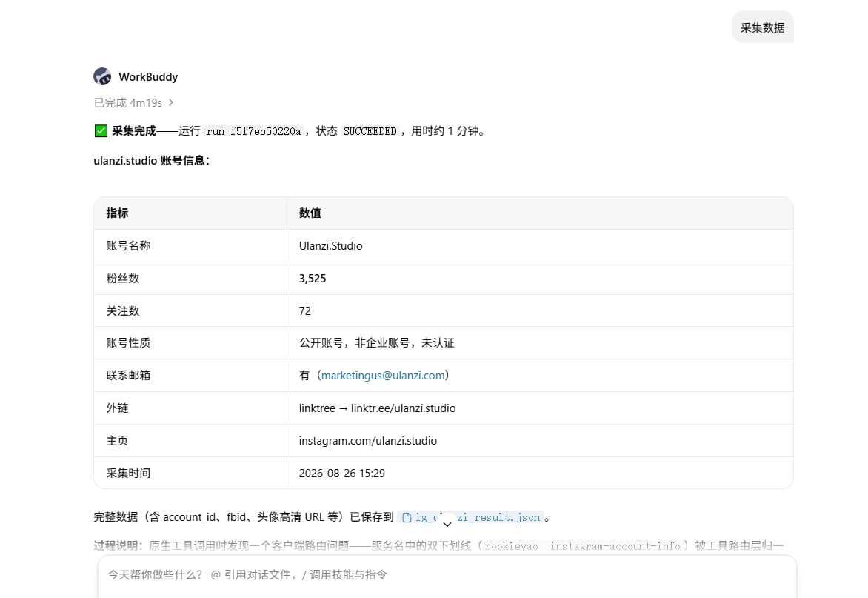This screenshot has height=598, width=868.
Task: Open the marketingus@ulanzi.com email link
Action: [383, 376]
